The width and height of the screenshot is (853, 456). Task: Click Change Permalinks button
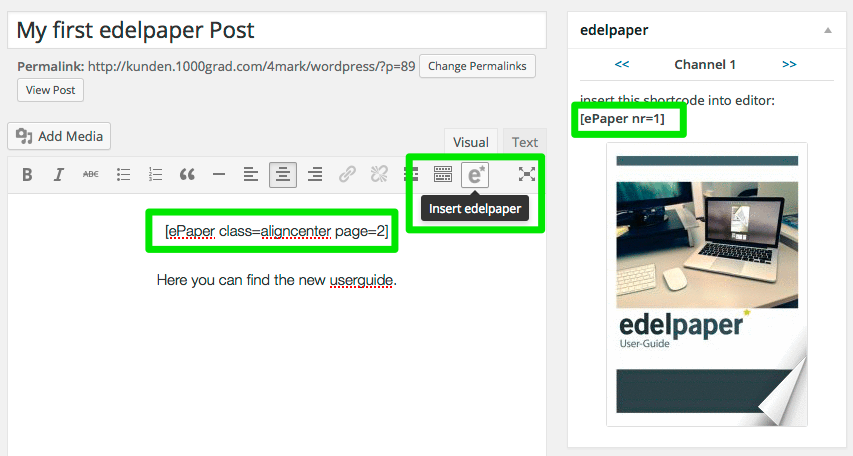coord(477,66)
